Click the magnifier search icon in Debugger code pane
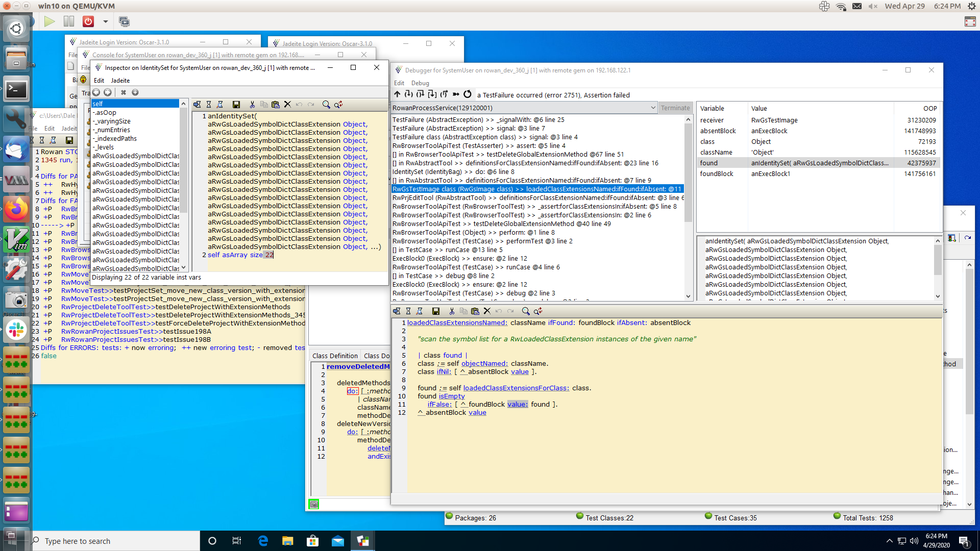980x551 pixels. [526, 311]
